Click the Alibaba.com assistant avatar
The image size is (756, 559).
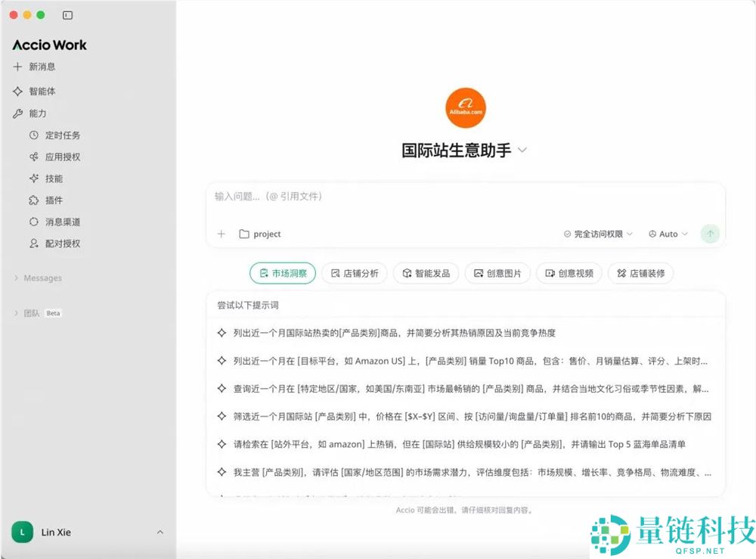coord(466,107)
